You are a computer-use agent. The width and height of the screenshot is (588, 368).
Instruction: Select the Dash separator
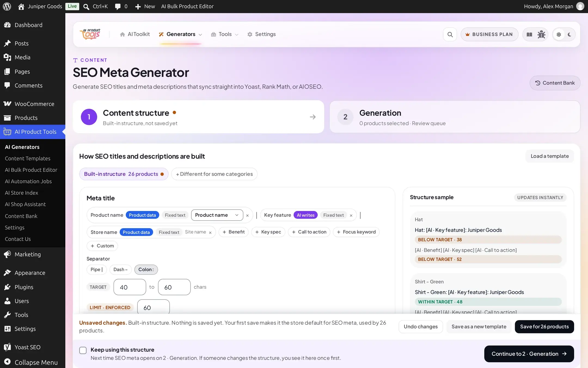tap(120, 270)
